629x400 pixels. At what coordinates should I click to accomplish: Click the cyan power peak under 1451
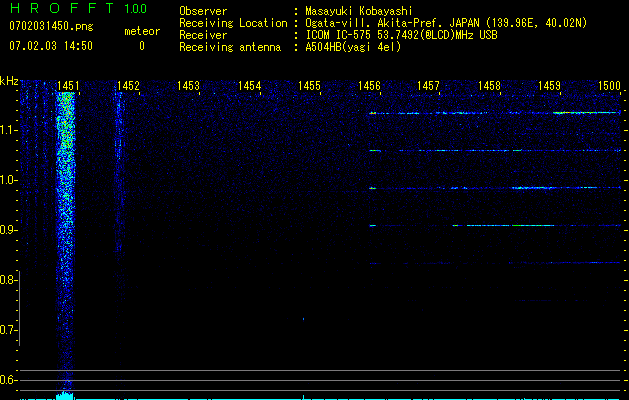point(65,396)
